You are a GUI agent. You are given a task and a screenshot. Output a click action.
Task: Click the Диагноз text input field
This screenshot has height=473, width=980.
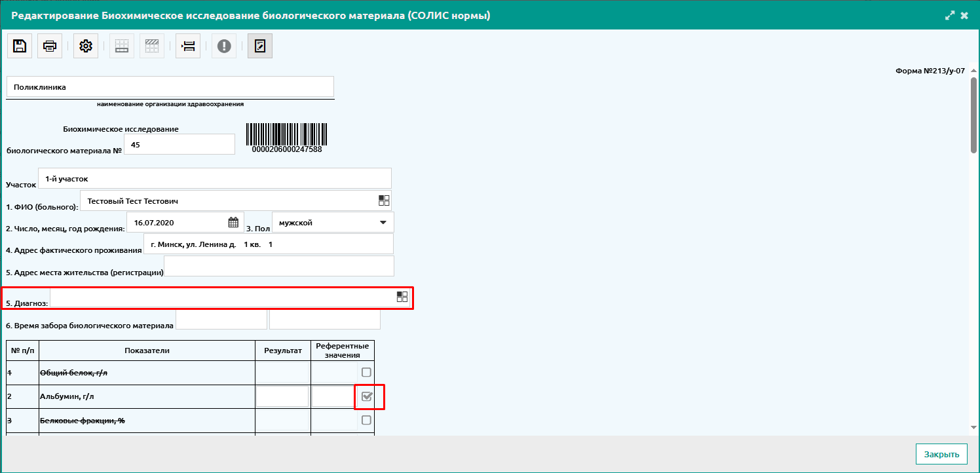click(223, 298)
